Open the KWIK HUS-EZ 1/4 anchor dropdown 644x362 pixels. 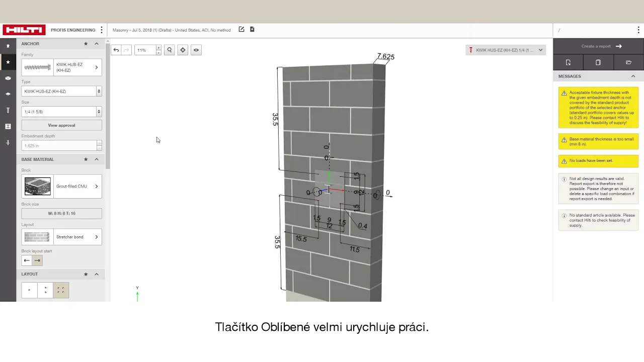click(506, 50)
